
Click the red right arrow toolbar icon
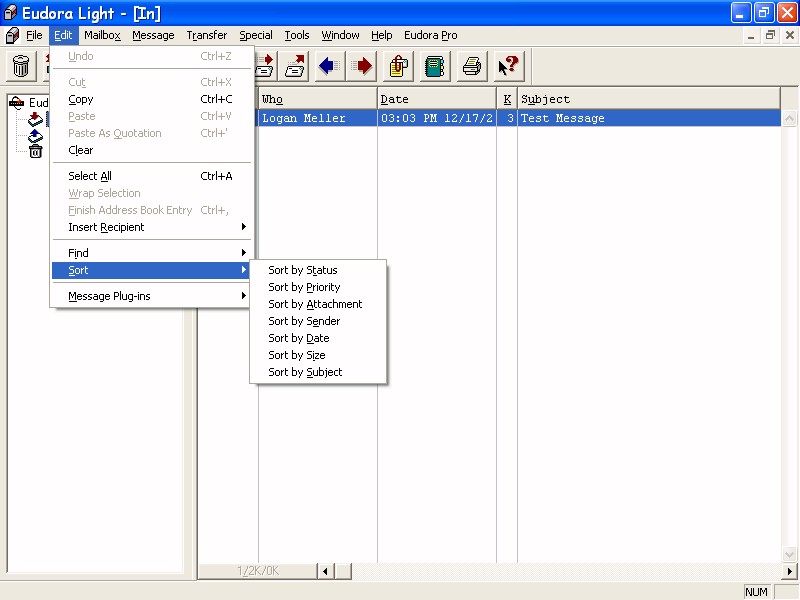[362, 66]
